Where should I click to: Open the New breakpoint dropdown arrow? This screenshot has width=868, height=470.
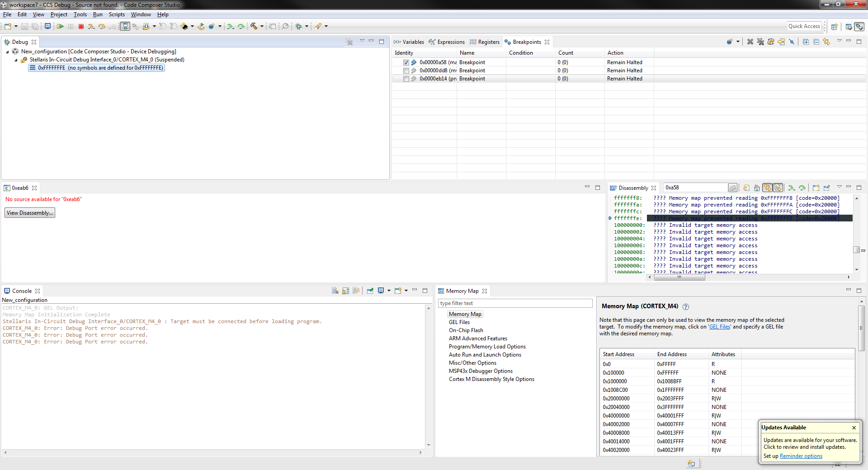tap(738, 42)
